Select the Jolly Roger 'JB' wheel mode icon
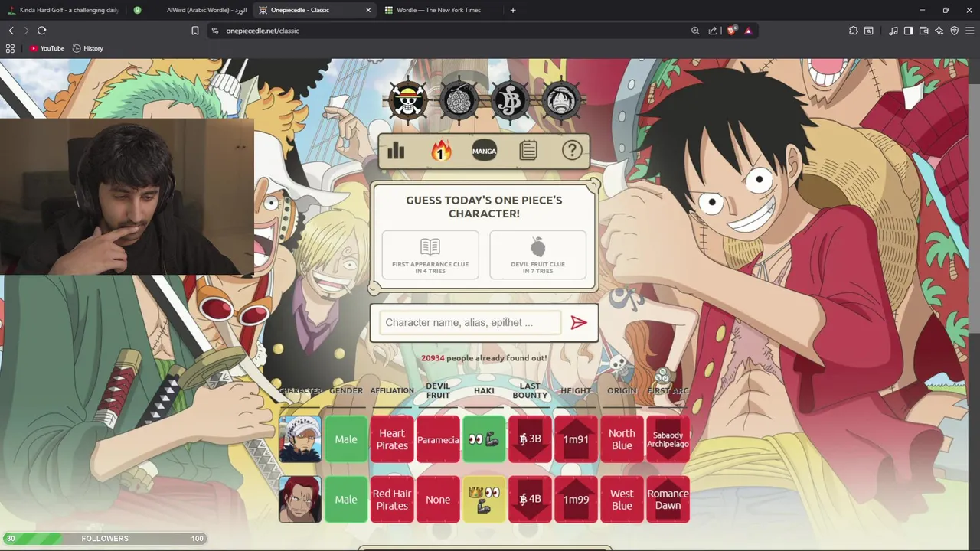Screen dimensions: 980x551 coord(510,100)
